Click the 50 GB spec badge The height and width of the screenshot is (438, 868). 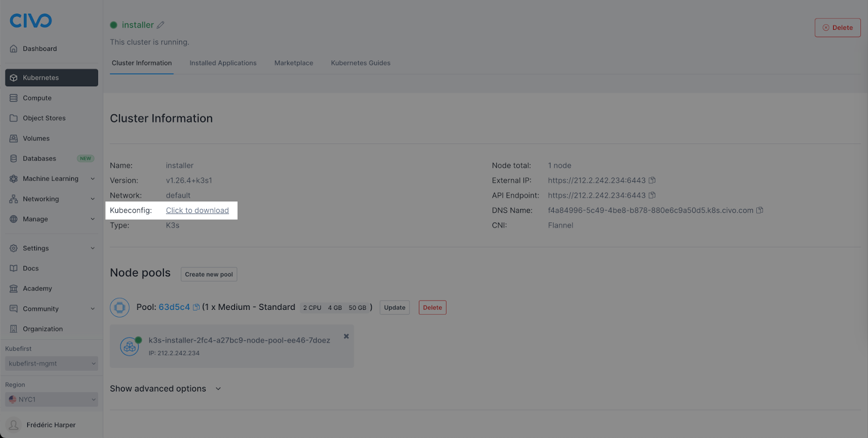(x=358, y=308)
